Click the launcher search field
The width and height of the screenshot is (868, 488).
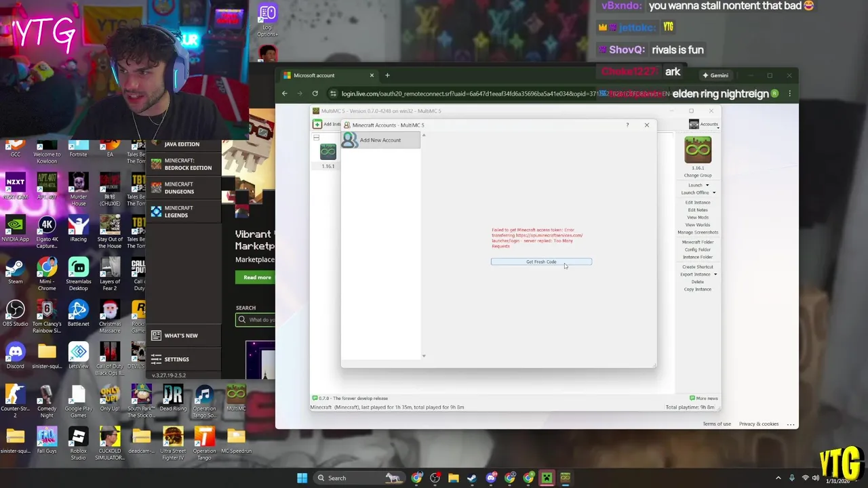coord(256,320)
